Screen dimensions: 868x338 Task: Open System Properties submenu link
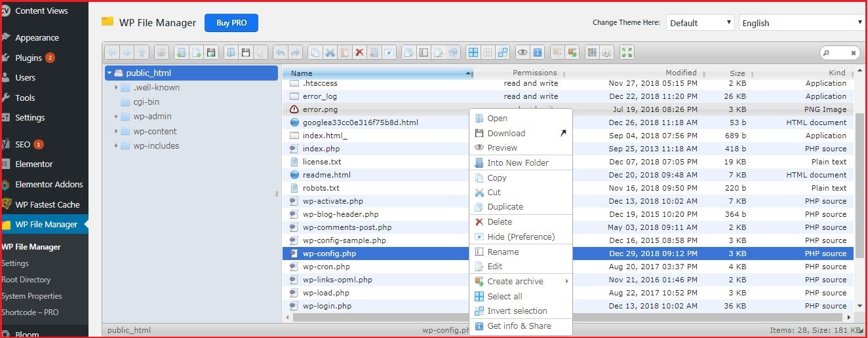[x=32, y=296]
